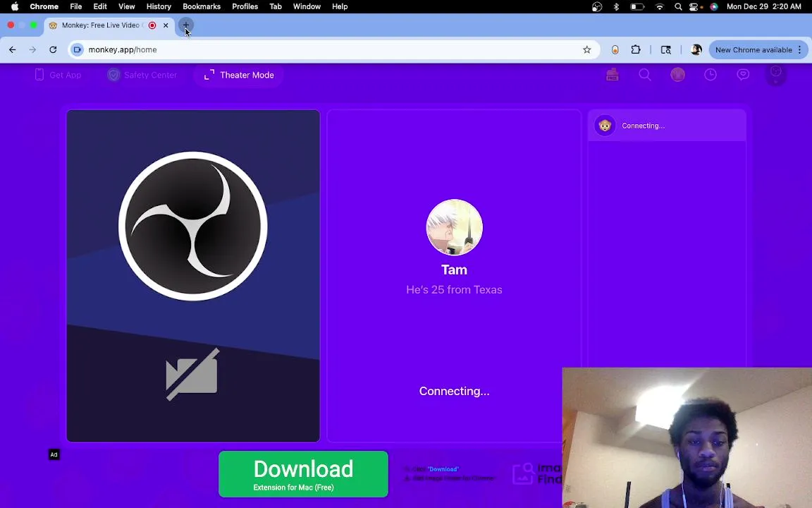Click New Chrome available update button
812x508 pixels.
click(x=753, y=50)
